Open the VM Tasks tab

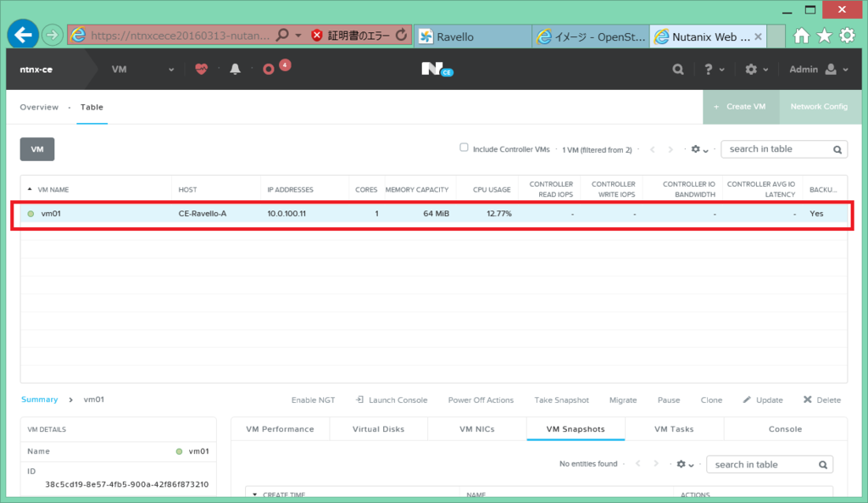(674, 428)
